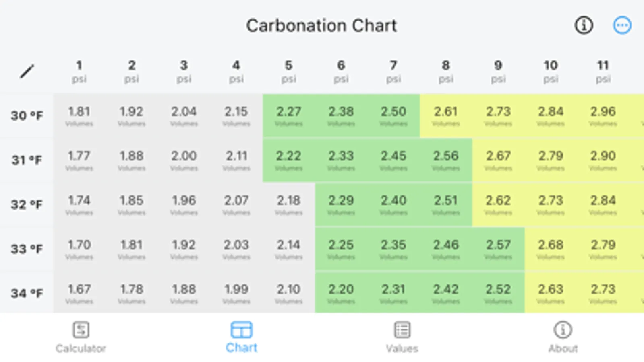
Task: Tap the Values list icon
Action: click(402, 330)
